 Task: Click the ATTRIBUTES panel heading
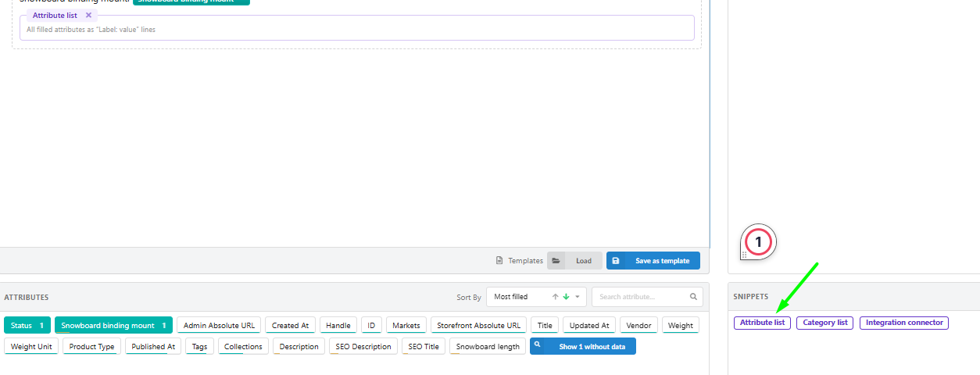[27, 298]
